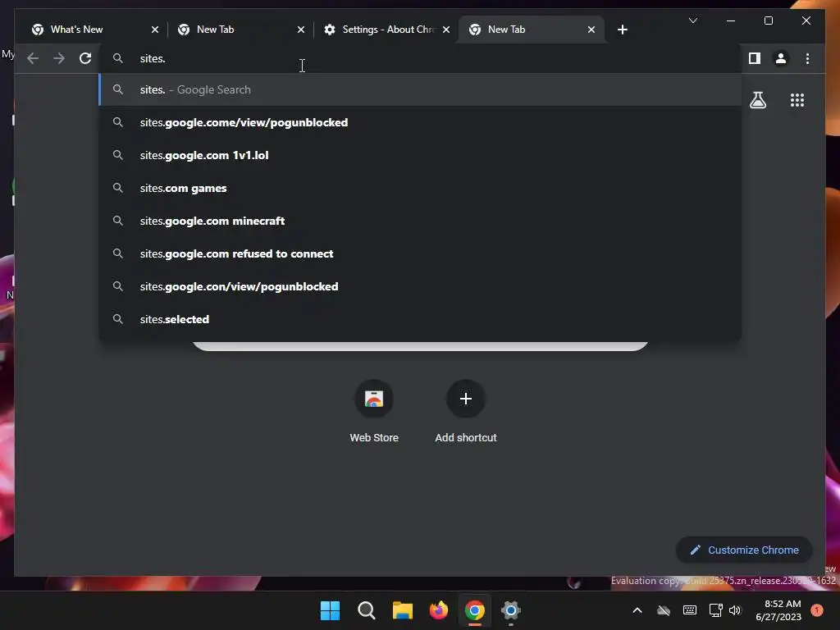Screen dimensions: 840x630
Task: Choose 'sites.google.com minecraft' suggestion
Action: coord(421,221)
